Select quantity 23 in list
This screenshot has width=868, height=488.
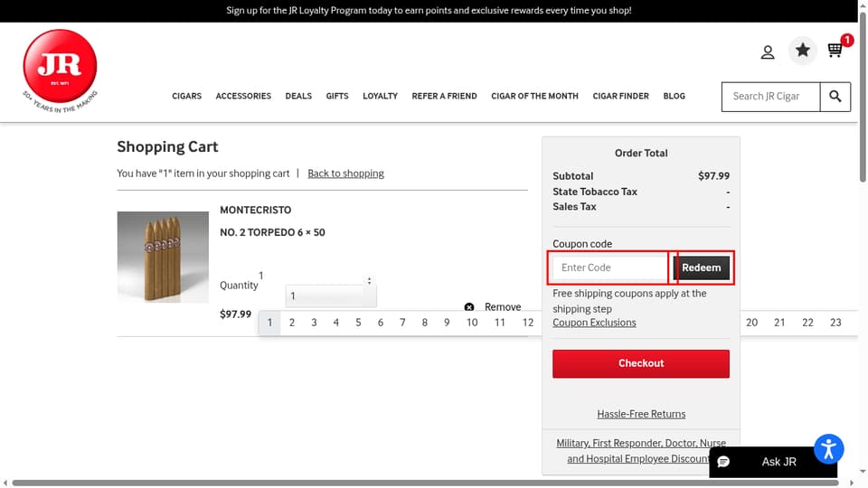point(835,323)
